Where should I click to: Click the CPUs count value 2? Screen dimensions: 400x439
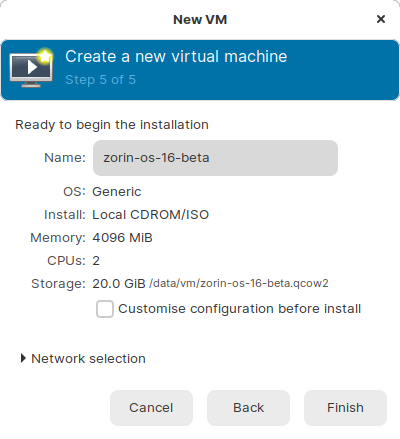pyautogui.click(x=96, y=261)
